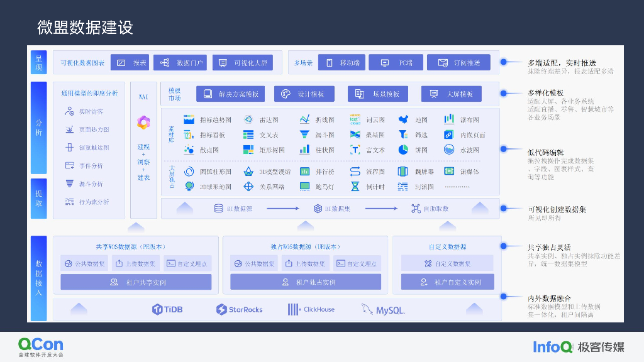Image resolution: width=644 pixels, height=362 pixels.
Task: Click the 可视化大屏 button
Action: point(242,62)
